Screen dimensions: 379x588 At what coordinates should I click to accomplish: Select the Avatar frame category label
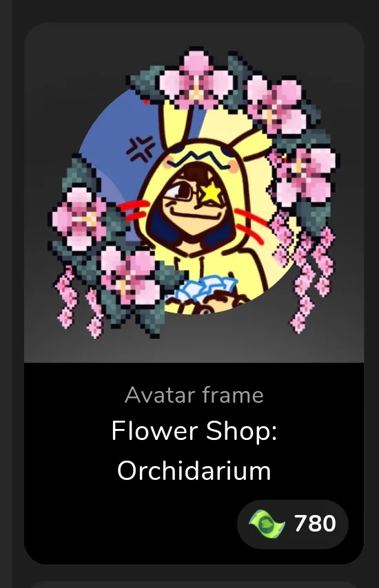(x=194, y=395)
